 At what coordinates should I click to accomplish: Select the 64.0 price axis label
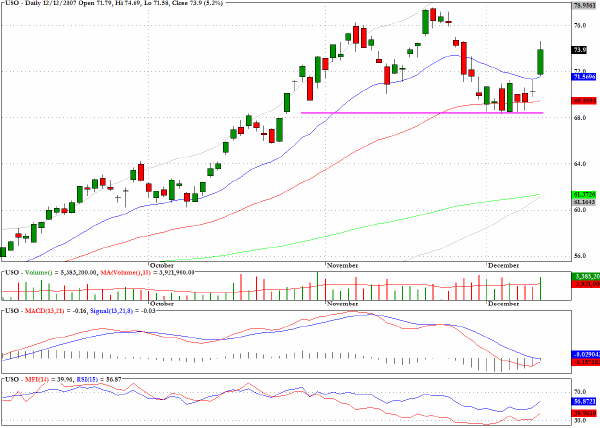[x=580, y=164]
